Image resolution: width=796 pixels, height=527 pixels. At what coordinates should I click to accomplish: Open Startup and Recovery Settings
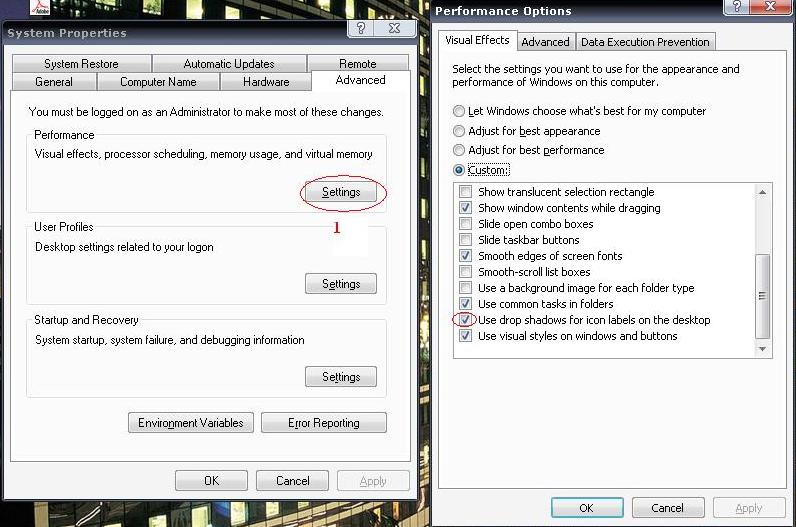coord(340,377)
